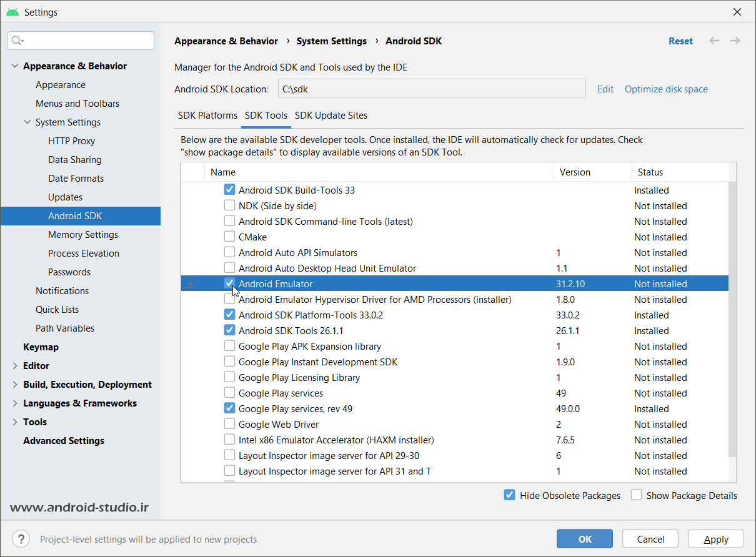Select Data Sharing settings
The height and width of the screenshot is (557, 756).
click(74, 160)
